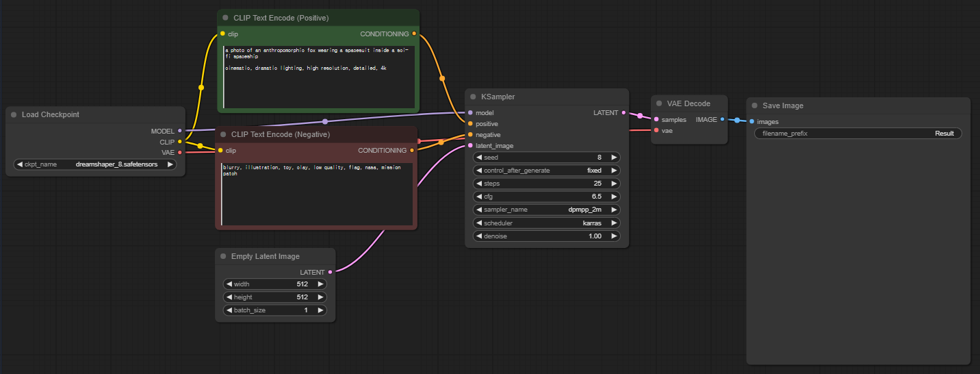Viewport: 980px width, 374px height.
Task: Click the orange positive conditioning link midpoint dot
Action: click(442, 78)
